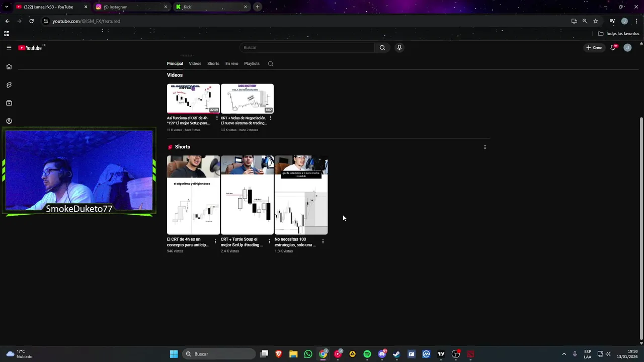Open the YouTube hamburger guide menu
Viewport: 644px width, 362px height.
(x=9, y=48)
